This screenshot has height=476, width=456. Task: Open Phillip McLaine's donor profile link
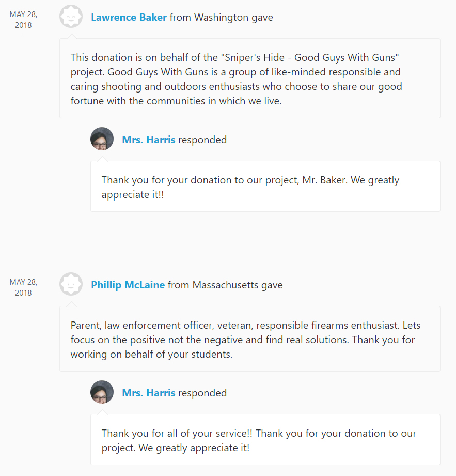tap(128, 285)
